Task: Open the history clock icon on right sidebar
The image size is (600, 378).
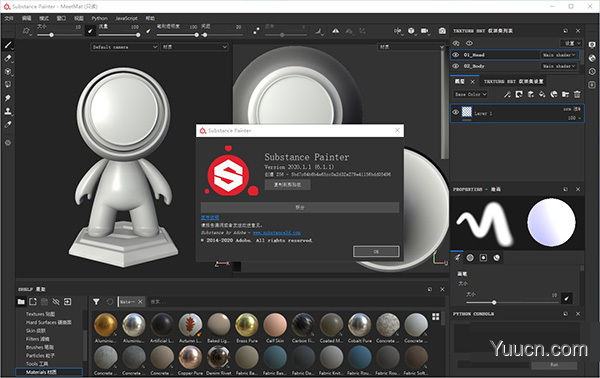Action: point(592,72)
